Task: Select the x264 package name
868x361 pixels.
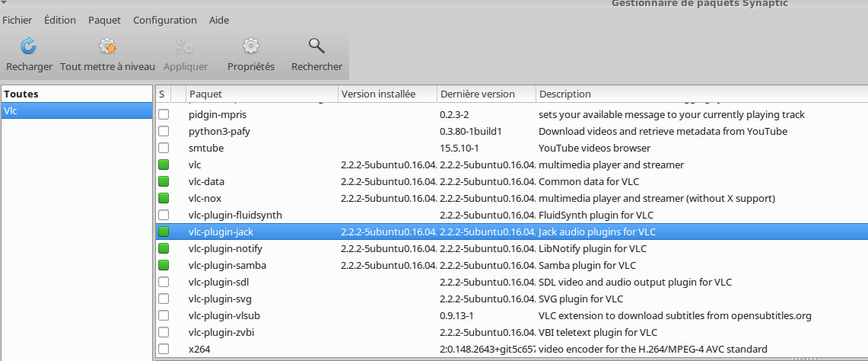Action: 199,349
